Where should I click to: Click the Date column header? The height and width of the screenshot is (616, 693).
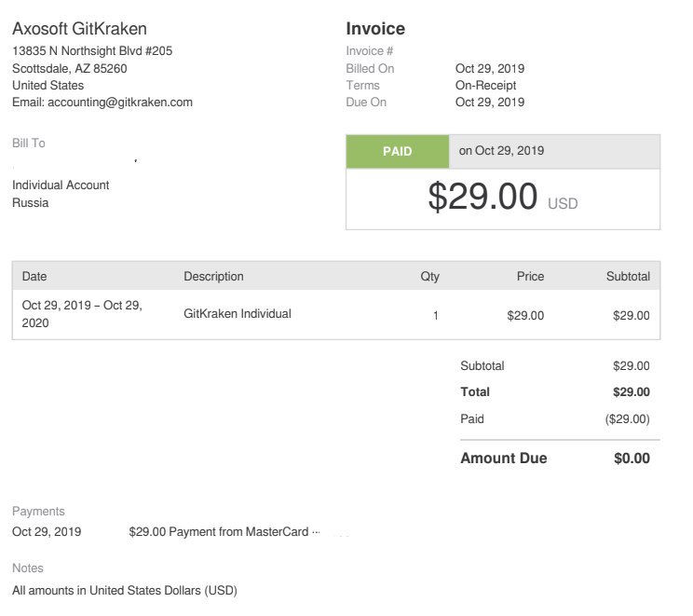34,277
